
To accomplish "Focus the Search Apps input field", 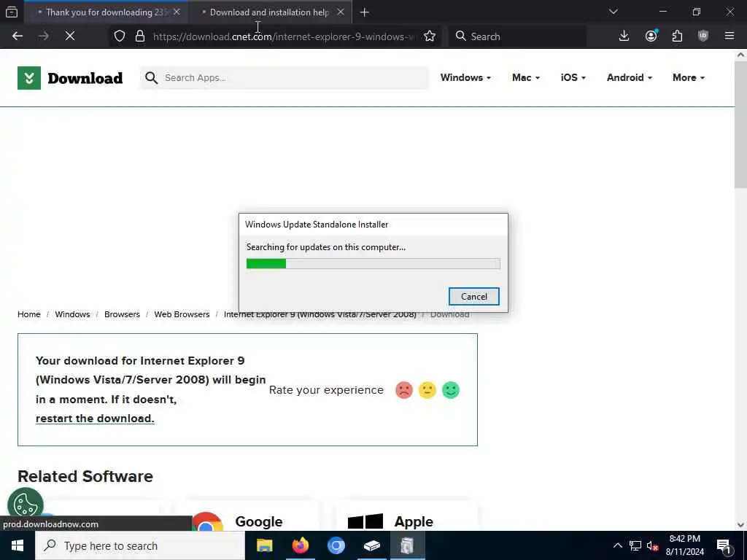I will [284, 77].
